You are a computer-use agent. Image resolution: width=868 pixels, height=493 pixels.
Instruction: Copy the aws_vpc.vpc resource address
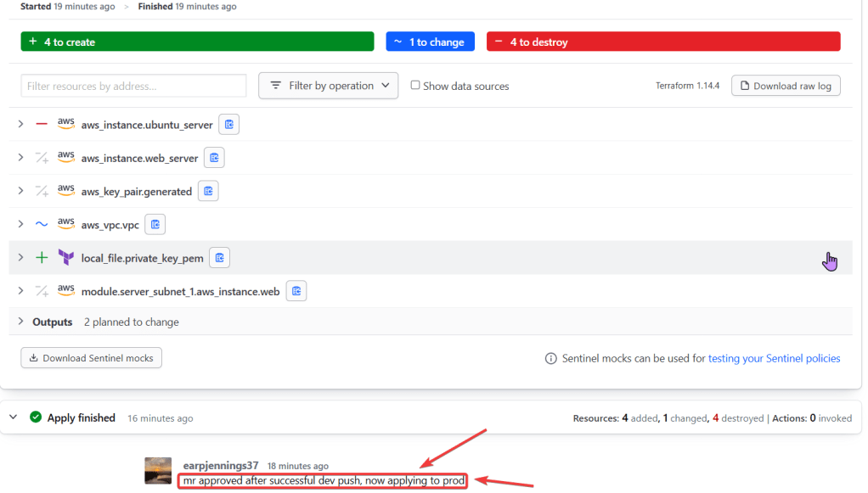pos(155,224)
